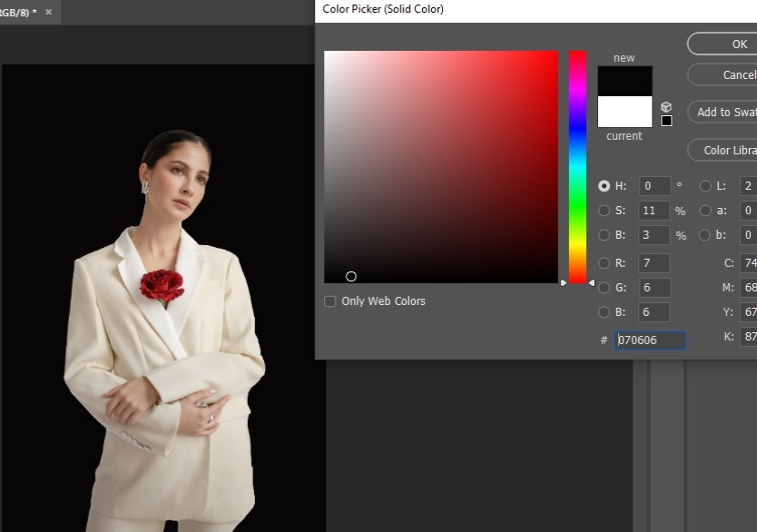Click the white current color swatch
The height and width of the screenshot is (532, 757).
[x=624, y=112]
